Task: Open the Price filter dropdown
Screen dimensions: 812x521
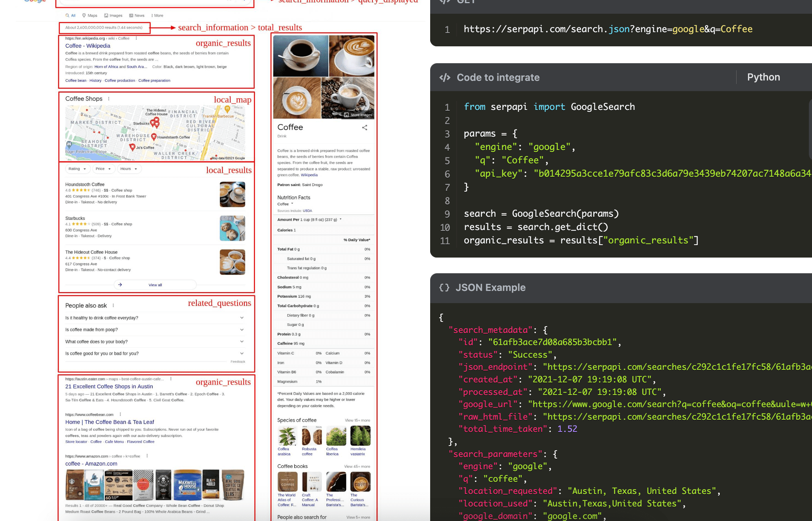Action: click(x=103, y=169)
